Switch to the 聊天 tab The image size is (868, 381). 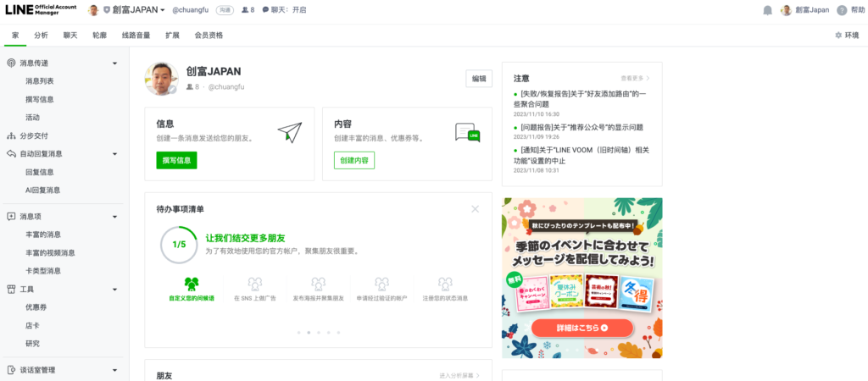(70, 36)
